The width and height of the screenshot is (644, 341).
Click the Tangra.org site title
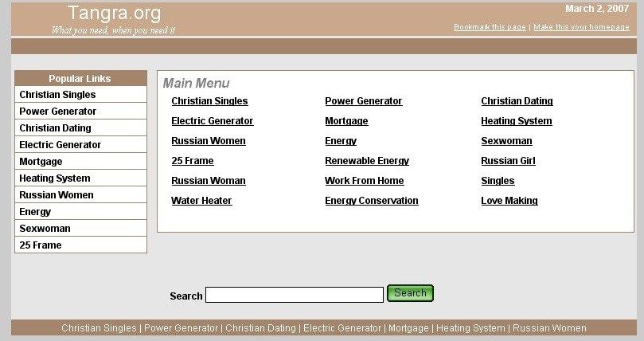click(x=114, y=14)
